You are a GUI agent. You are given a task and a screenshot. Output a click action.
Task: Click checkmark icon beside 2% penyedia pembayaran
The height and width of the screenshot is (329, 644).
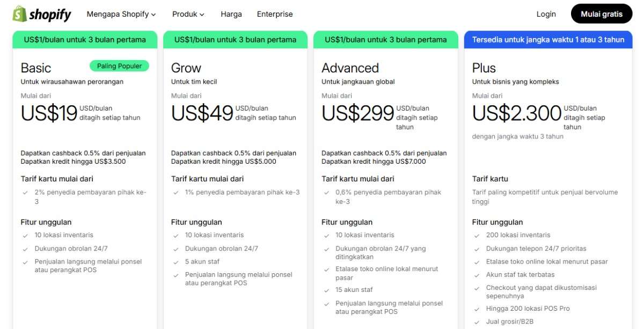pos(25,192)
